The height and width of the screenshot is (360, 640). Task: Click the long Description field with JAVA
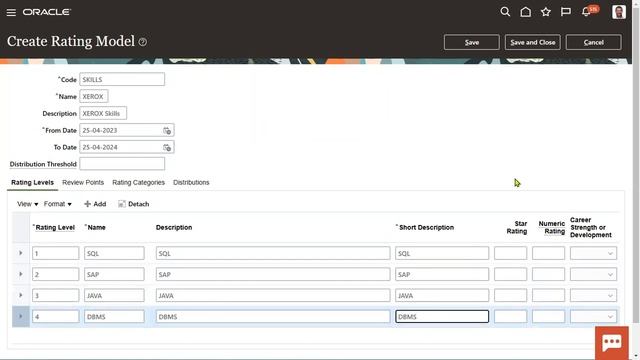click(273, 295)
